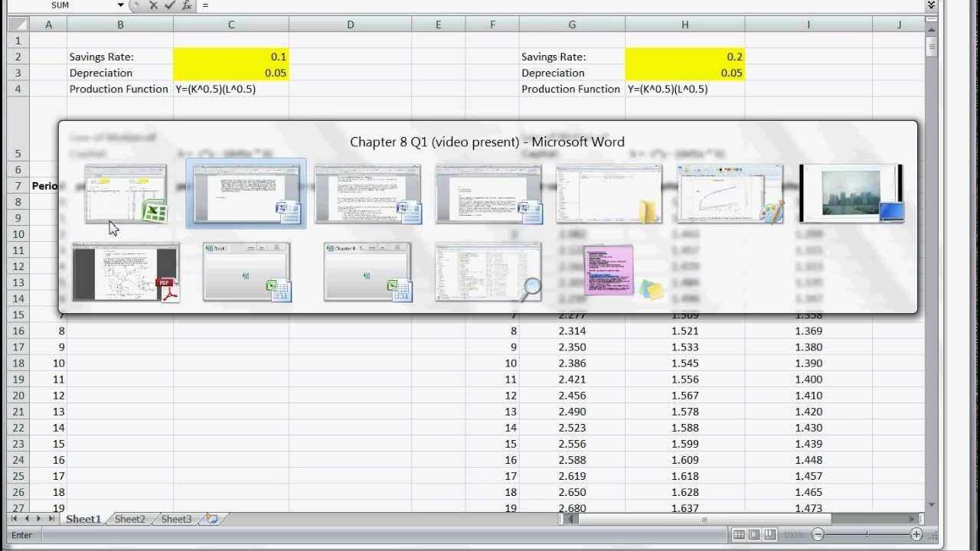Cancel the formula entry with X icon
This screenshot has width=980, height=551.
154,5
